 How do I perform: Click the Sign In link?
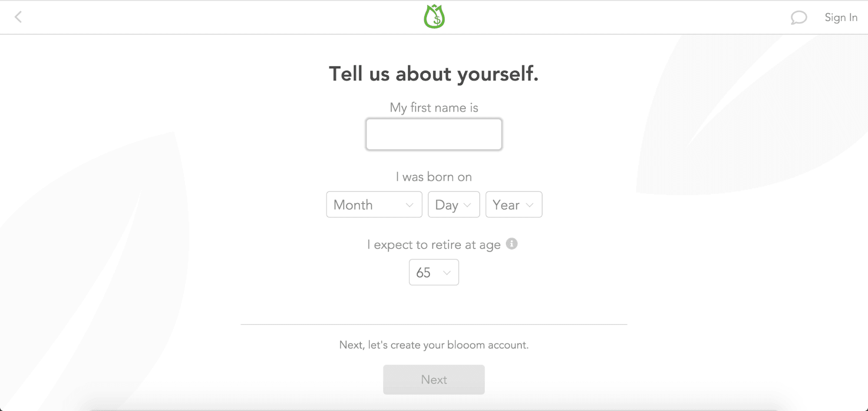(841, 17)
